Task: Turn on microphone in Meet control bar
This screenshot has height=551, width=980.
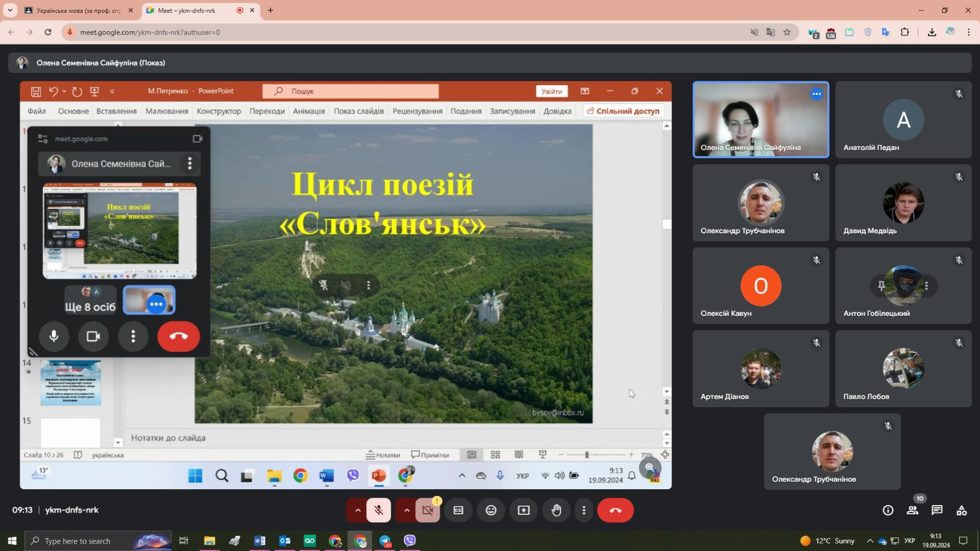Action: click(379, 510)
